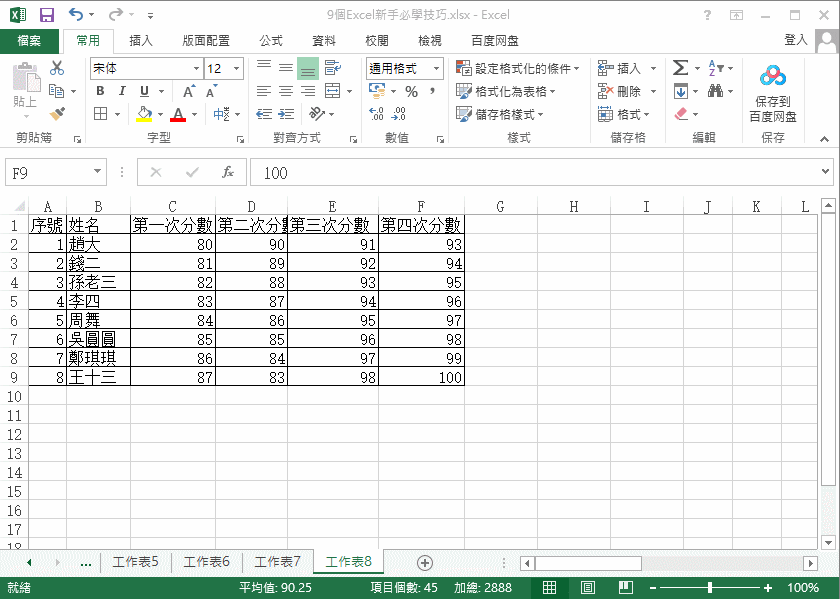Viewport: 840px width, 599px height.
Task: Click the Cut scissors icon
Action: (57, 68)
